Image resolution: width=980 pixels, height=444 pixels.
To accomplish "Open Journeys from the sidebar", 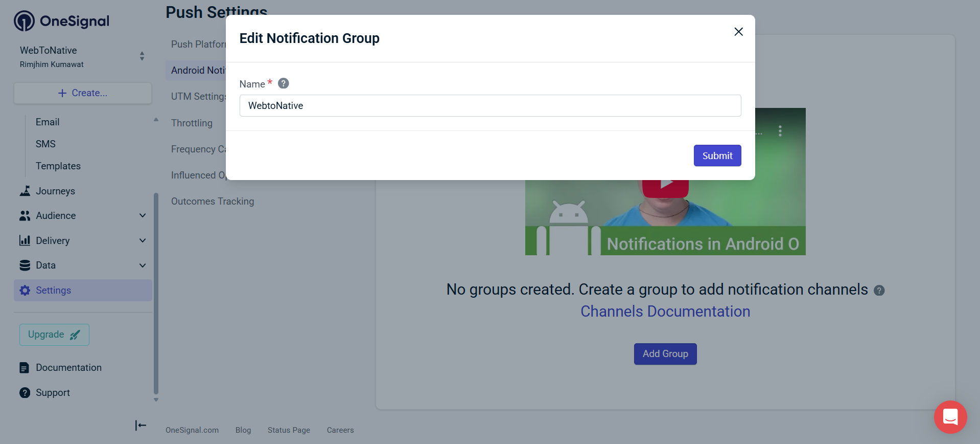I will click(55, 191).
